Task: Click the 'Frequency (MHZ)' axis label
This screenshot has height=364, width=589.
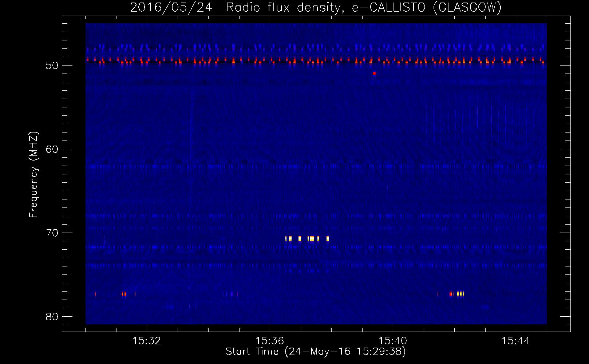Action: (33, 174)
